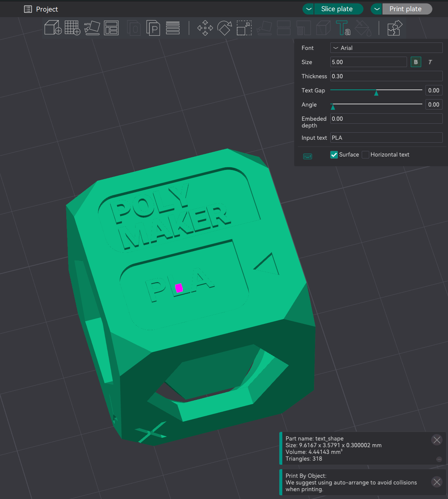Screen dimensions: 448x499
Task: Enable Horizontal text option
Action: (365, 155)
